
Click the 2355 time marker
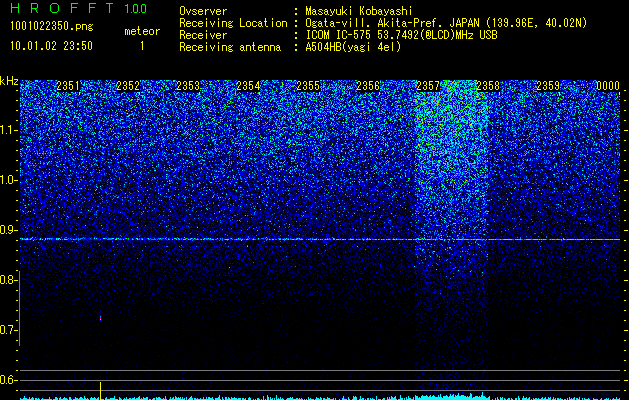[x=308, y=86]
